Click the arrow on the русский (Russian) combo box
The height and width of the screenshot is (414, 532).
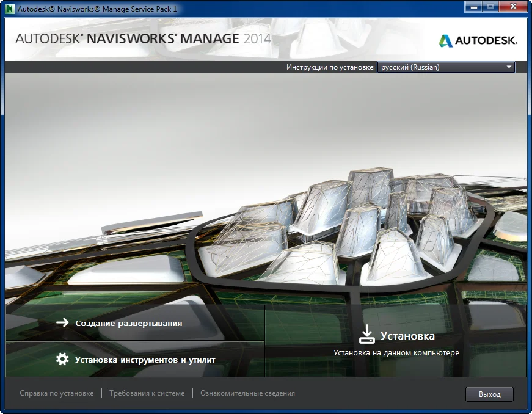(x=509, y=67)
